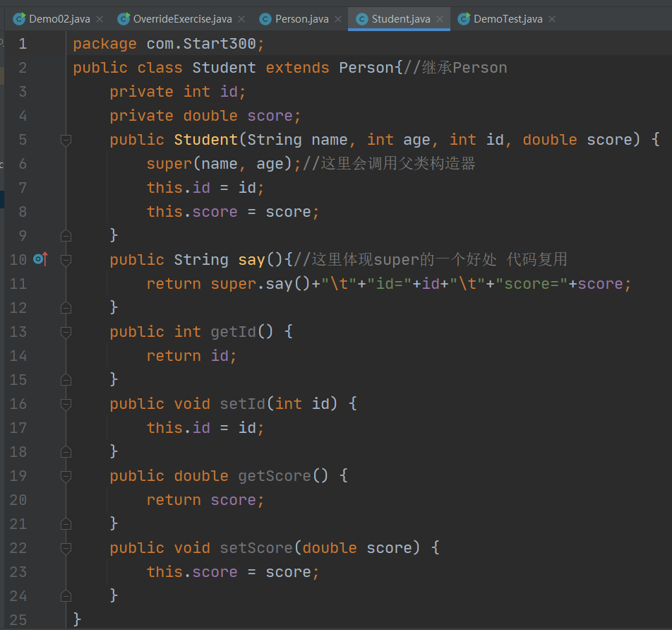The height and width of the screenshot is (630, 672).
Task: Click the setScore method name
Action: (x=256, y=548)
